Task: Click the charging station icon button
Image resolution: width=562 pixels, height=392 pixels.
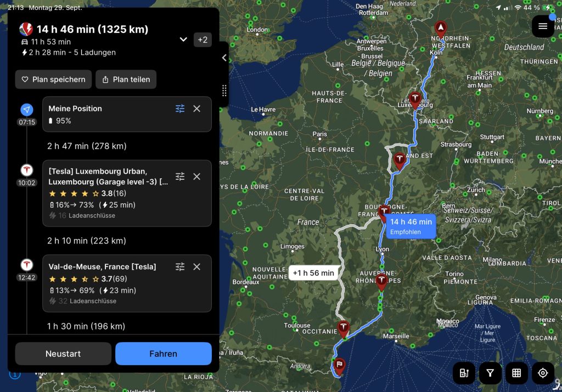Action: tap(464, 373)
